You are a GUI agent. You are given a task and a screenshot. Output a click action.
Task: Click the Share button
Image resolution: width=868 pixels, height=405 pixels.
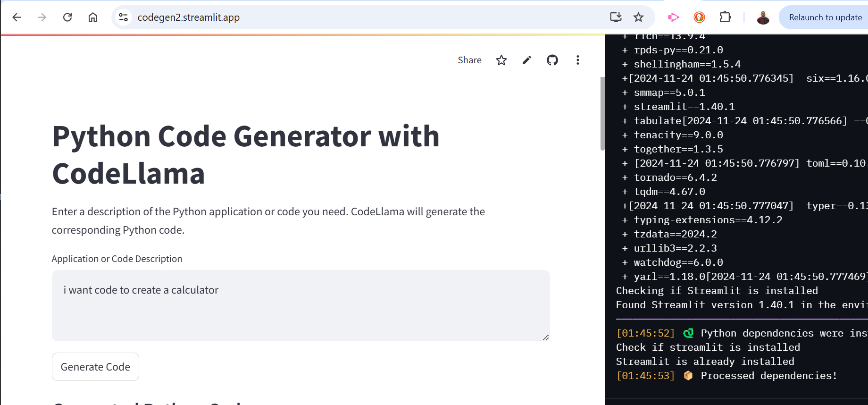tap(469, 60)
